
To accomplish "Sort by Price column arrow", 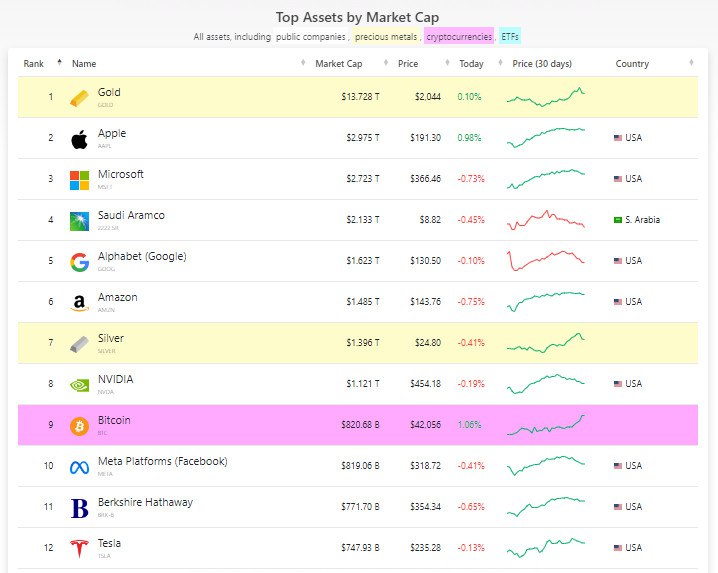I will [447, 62].
